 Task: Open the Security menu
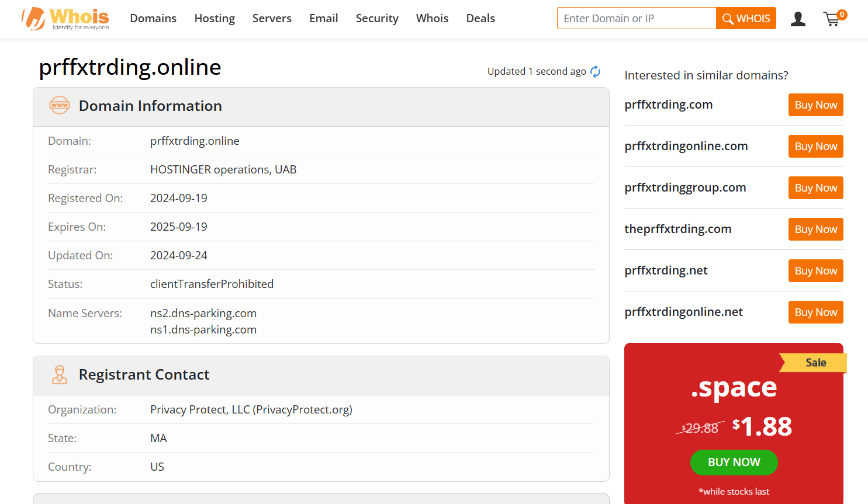point(377,19)
